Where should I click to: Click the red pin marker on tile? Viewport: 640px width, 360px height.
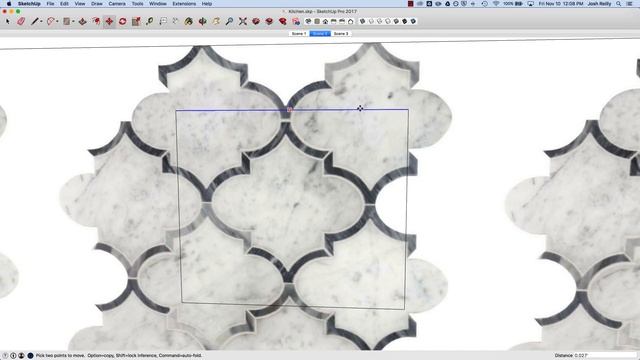289,109
